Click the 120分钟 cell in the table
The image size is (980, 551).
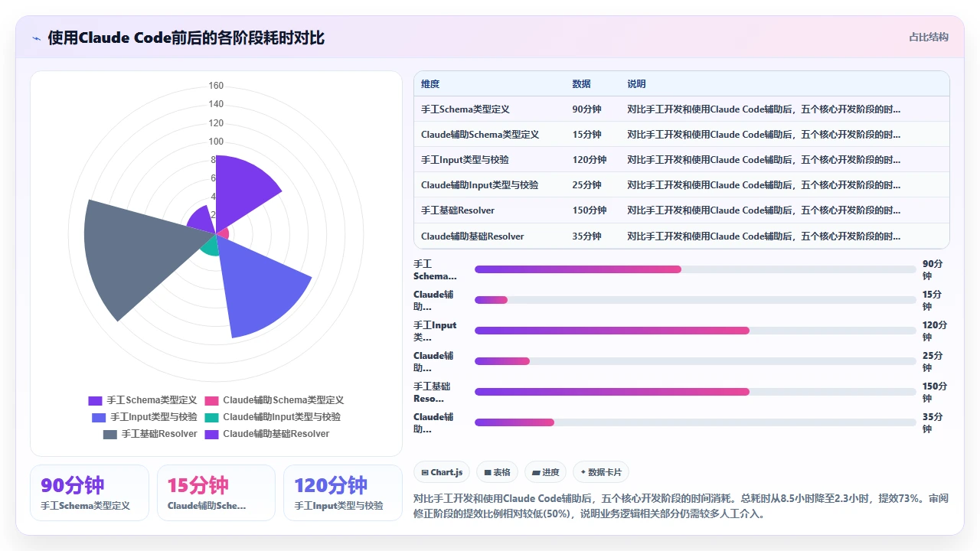590,160
